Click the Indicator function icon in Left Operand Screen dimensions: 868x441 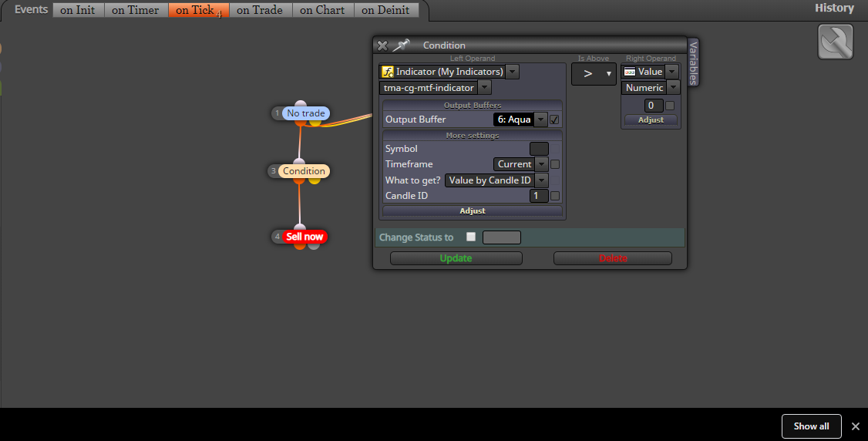[x=388, y=72]
